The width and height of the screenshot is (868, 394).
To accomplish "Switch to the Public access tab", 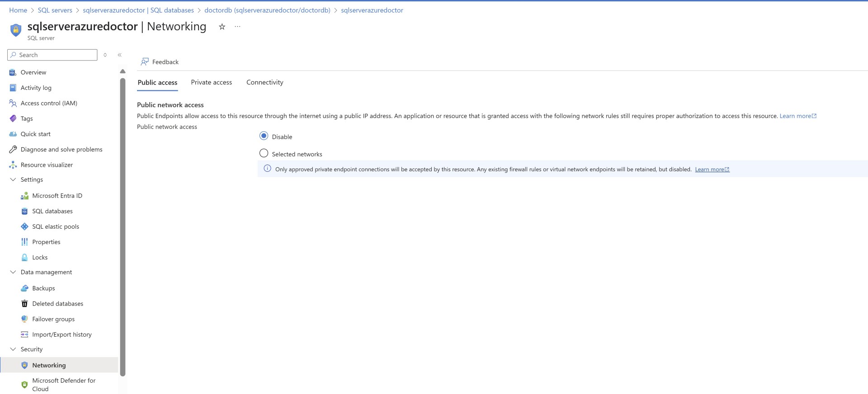I will 157,82.
